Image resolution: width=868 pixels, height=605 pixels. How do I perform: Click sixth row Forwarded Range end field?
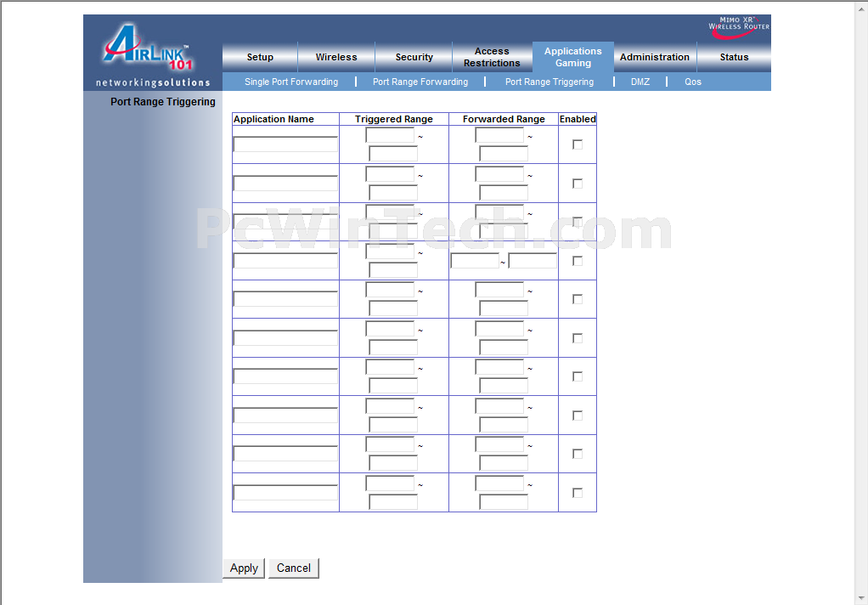pos(503,348)
